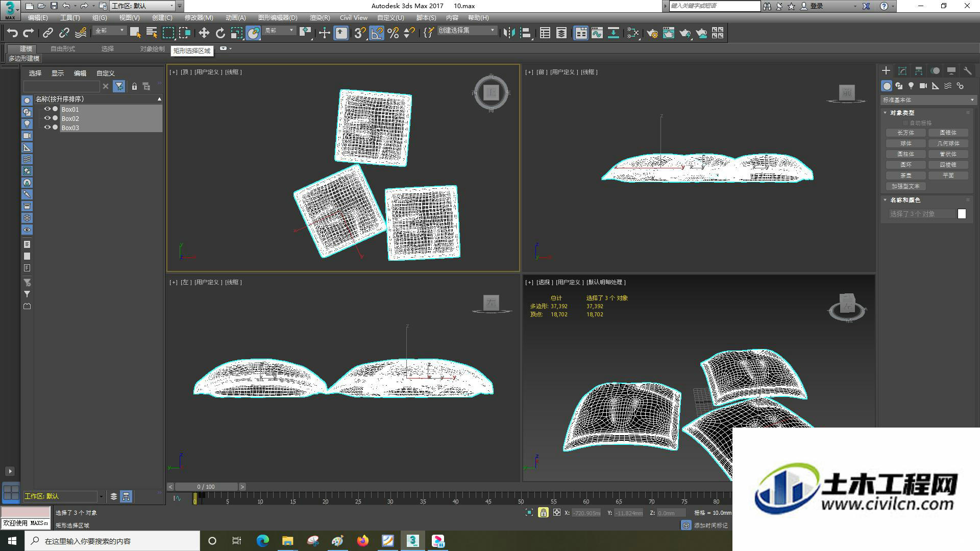
Task: Hide Box02 using its eye icon
Action: 47,118
